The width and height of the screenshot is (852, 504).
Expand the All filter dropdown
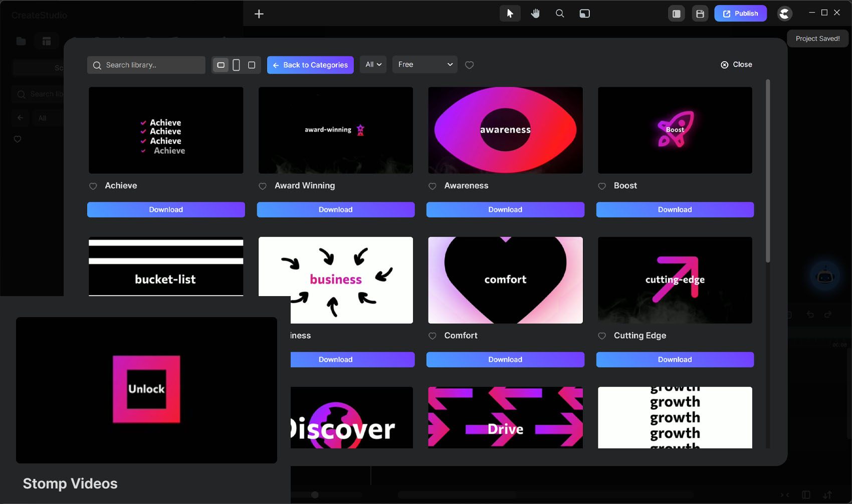[x=373, y=65]
